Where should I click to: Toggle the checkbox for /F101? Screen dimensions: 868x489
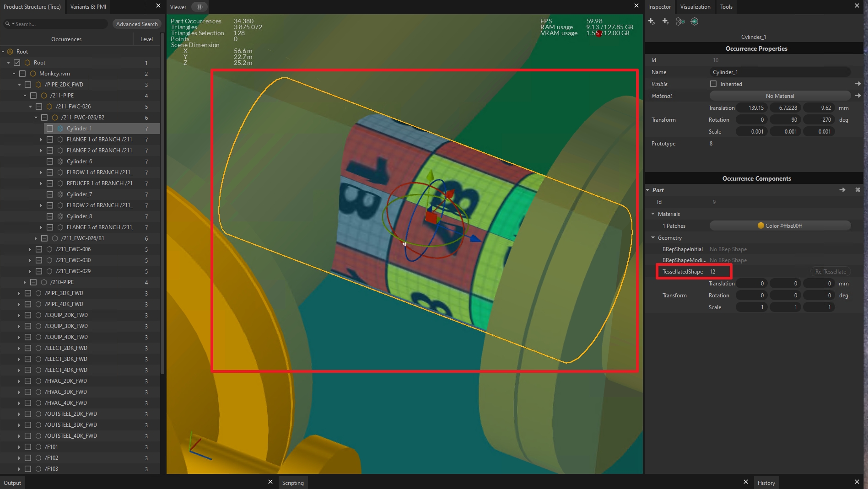click(x=28, y=447)
